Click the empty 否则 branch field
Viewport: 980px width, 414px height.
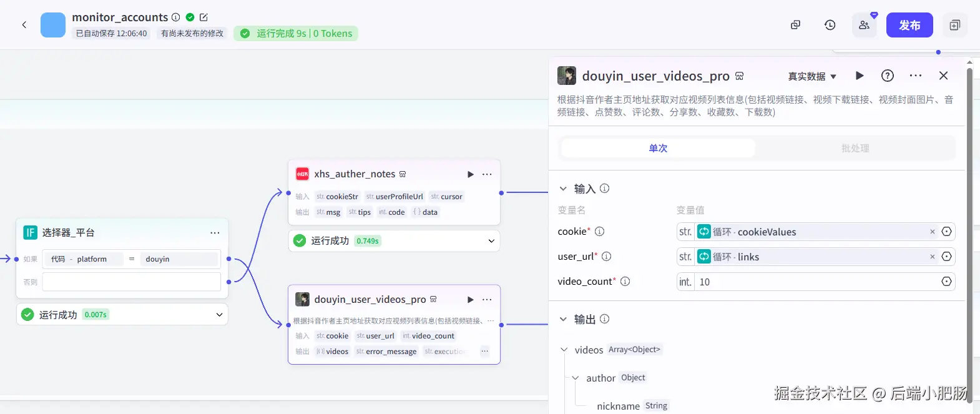click(x=132, y=282)
